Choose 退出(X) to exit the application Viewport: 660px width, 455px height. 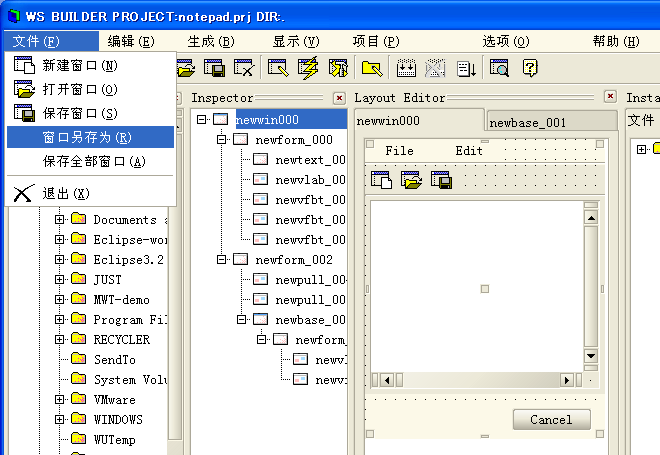coord(90,194)
